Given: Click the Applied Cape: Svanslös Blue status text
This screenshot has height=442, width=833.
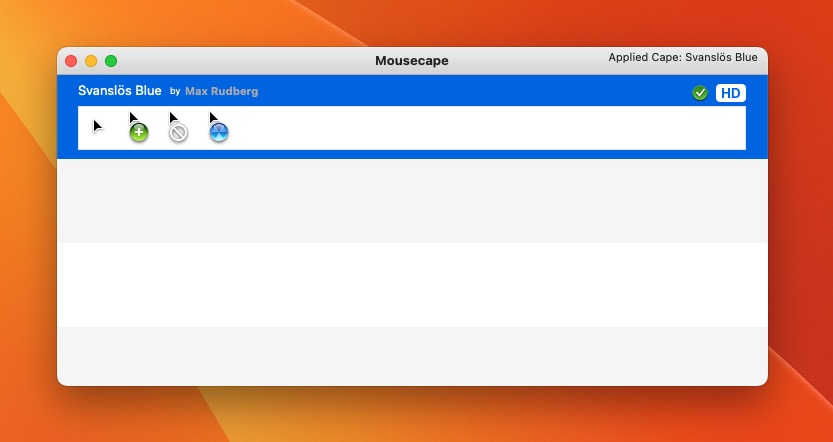Looking at the screenshot, I should coord(683,57).
